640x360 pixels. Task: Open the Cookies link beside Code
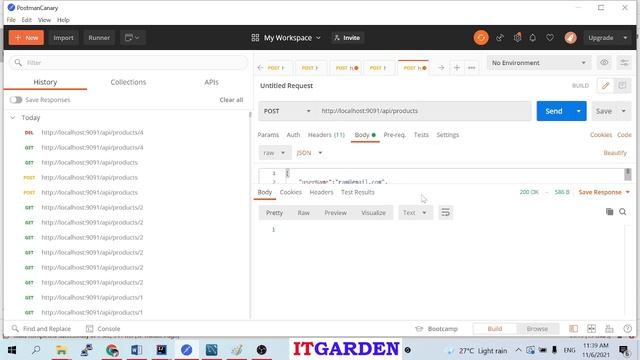(600, 135)
